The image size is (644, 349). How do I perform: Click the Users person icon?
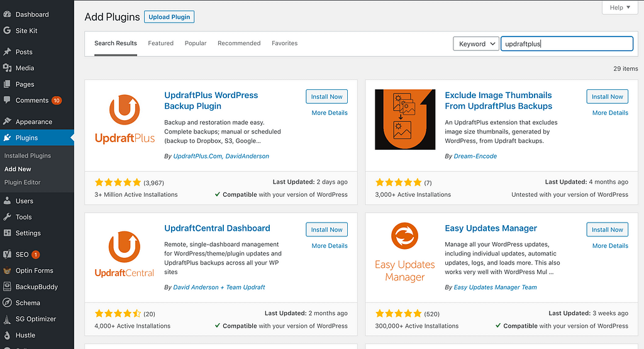tap(7, 201)
